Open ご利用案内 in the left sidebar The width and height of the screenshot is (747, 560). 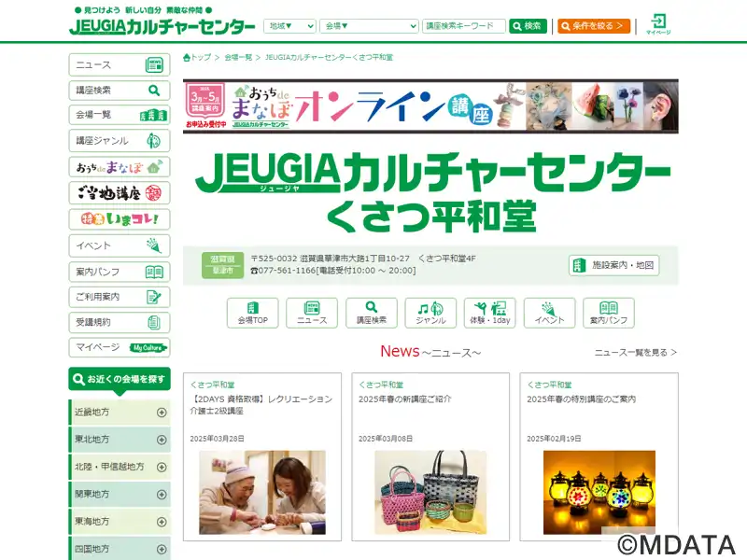pos(120,297)
